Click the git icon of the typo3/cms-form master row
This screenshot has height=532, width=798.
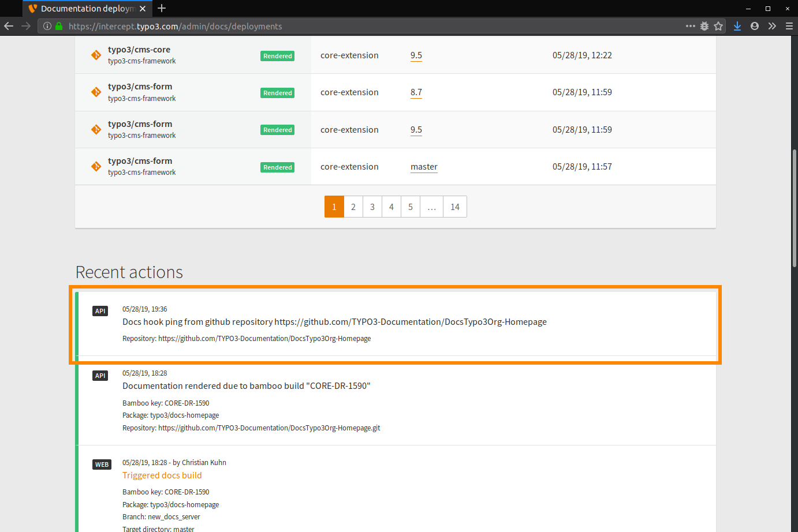point(96,166)
